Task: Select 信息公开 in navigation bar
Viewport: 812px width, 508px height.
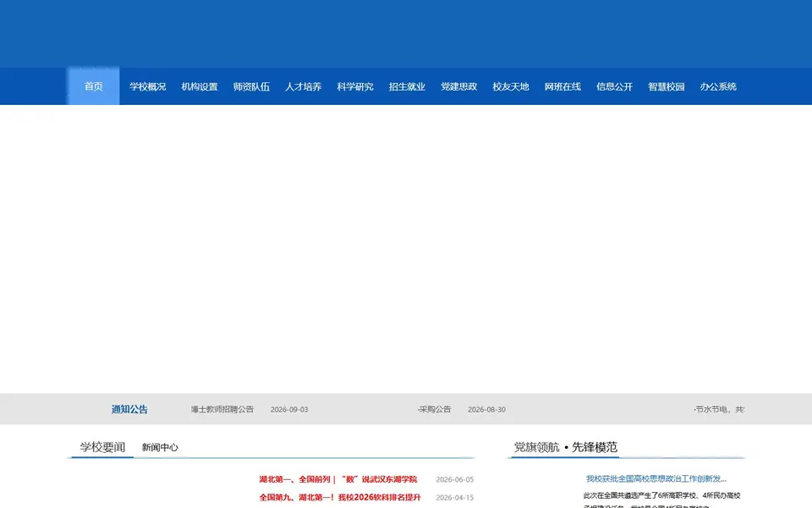Action: tap(614, 86)
